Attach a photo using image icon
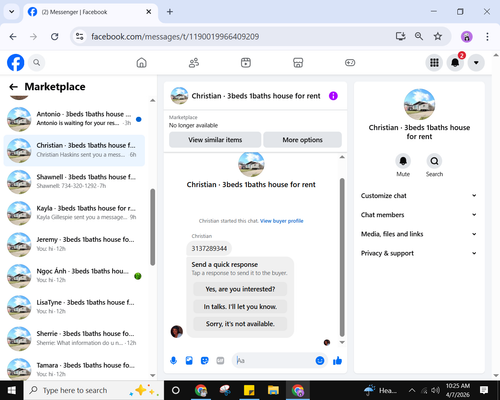Viewport: 500px width, 400px height. click(189, 361)
